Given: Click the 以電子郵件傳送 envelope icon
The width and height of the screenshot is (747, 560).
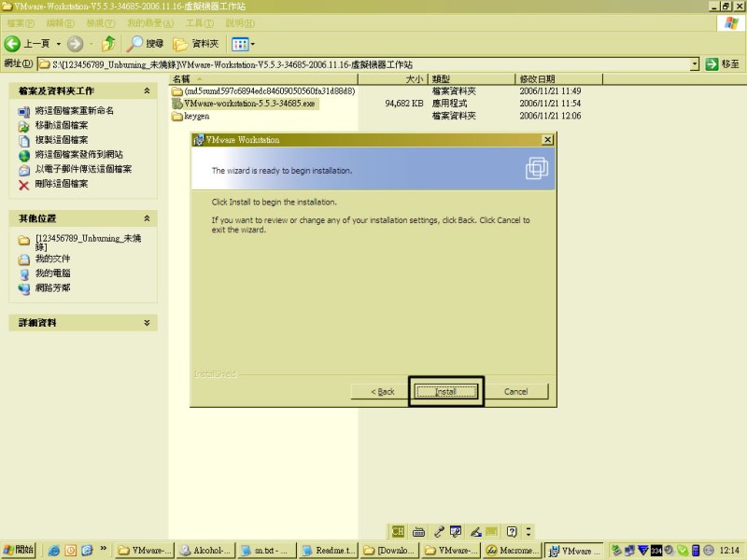Looking at the screenshot, I should click(24, 171).
